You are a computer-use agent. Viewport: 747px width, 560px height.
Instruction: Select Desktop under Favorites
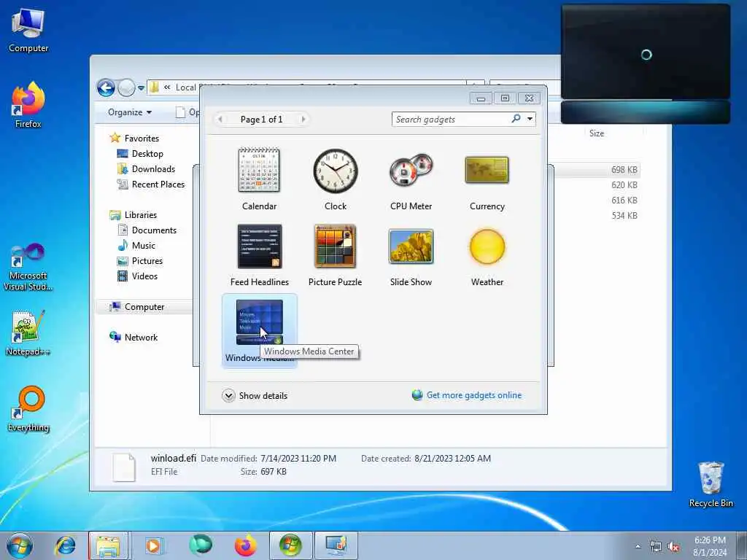[147, 154]
